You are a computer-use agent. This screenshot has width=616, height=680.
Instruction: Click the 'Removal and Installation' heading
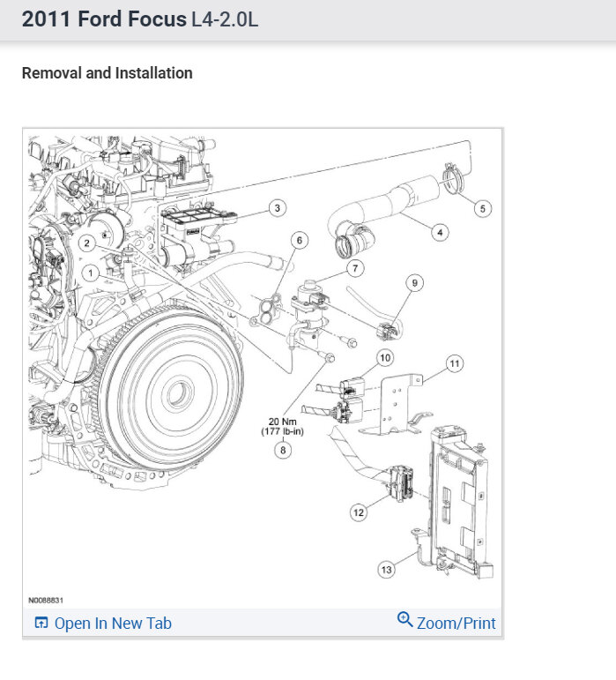click(x=107, y=73)
